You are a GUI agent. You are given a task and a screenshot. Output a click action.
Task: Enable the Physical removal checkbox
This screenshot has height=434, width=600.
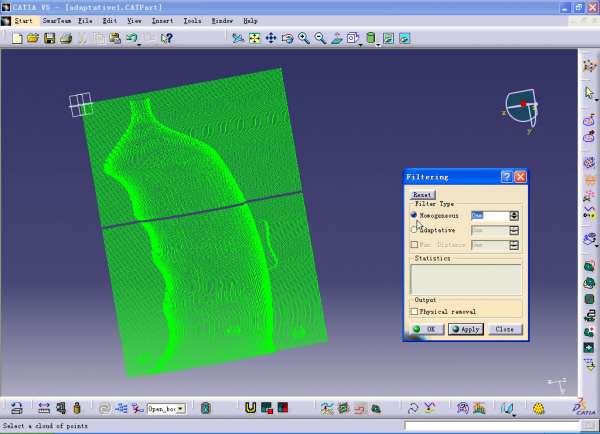click(414, 311)
